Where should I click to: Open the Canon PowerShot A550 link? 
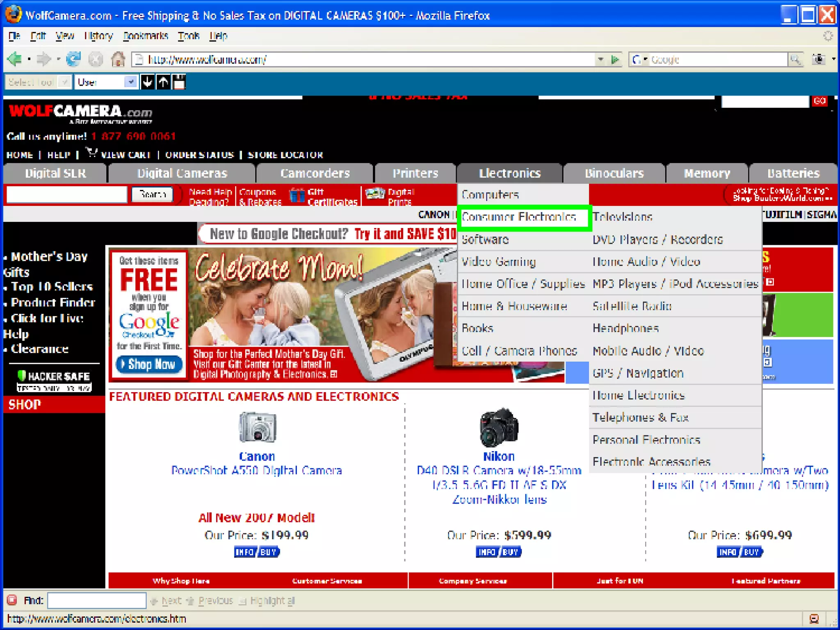256,470
